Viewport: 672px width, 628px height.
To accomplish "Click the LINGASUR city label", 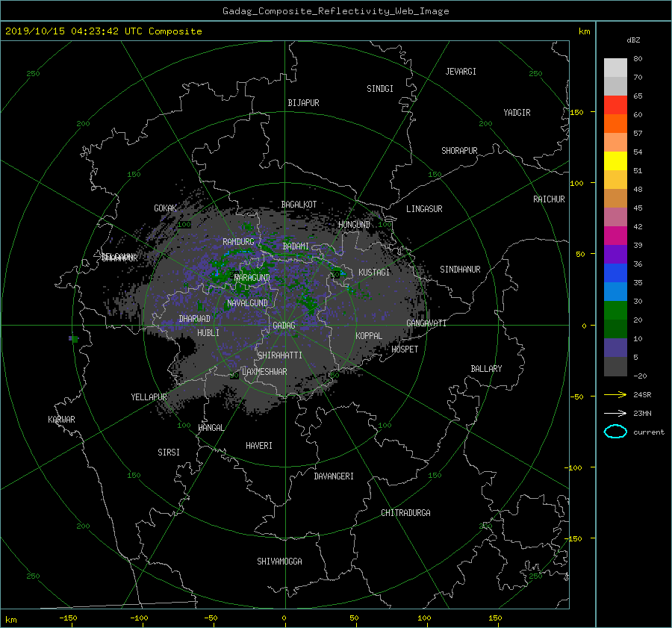I will (424, 209).
